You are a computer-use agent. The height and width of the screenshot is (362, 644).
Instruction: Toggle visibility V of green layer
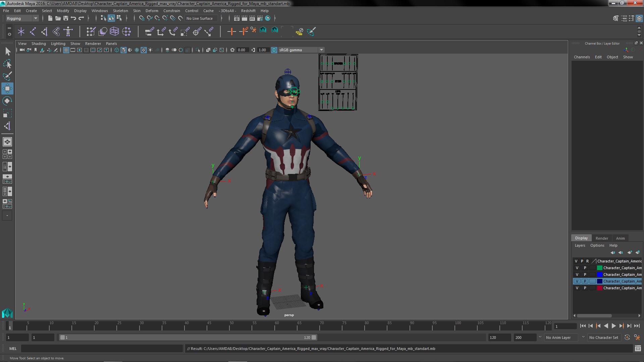click(577, 268)
